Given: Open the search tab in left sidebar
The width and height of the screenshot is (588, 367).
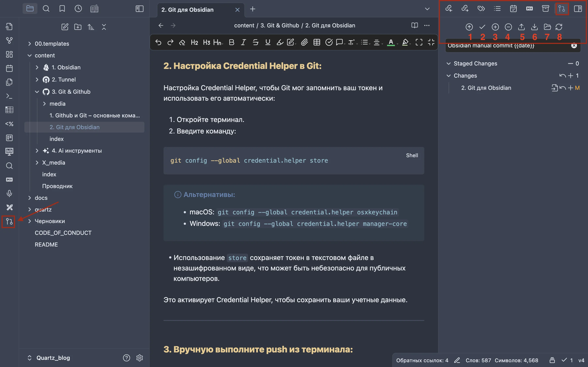Looking at the screenshot, I should click(46, 9).
